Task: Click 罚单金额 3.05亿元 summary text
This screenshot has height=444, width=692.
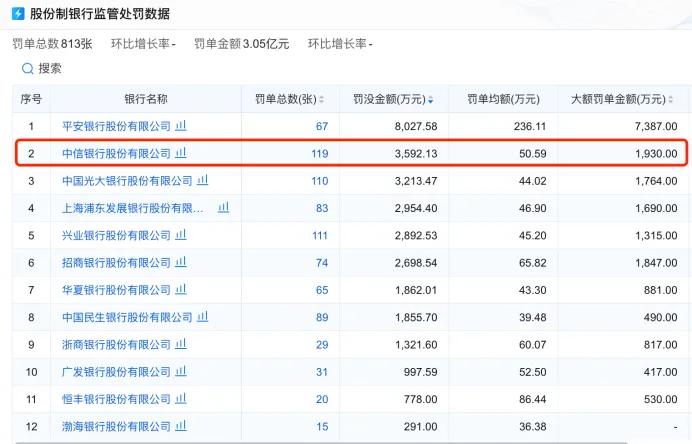Action: pyautogui.click(x=242, y=44)
